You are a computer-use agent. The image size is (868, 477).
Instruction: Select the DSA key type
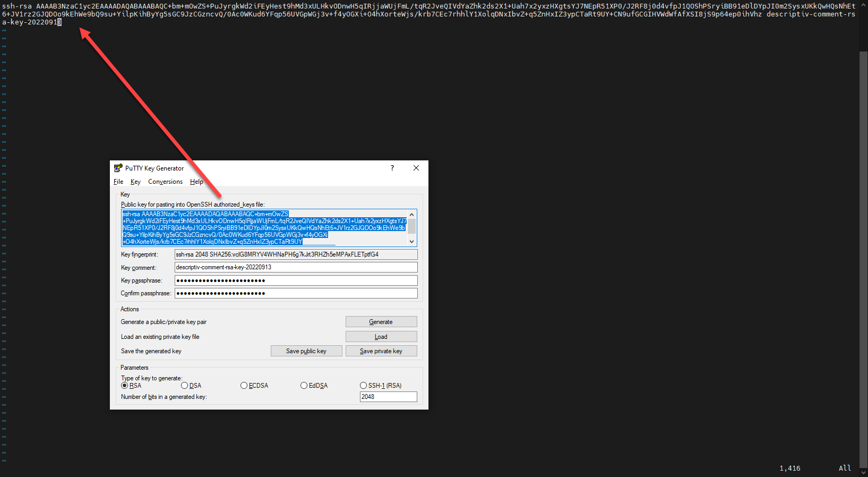pos(191,386)
